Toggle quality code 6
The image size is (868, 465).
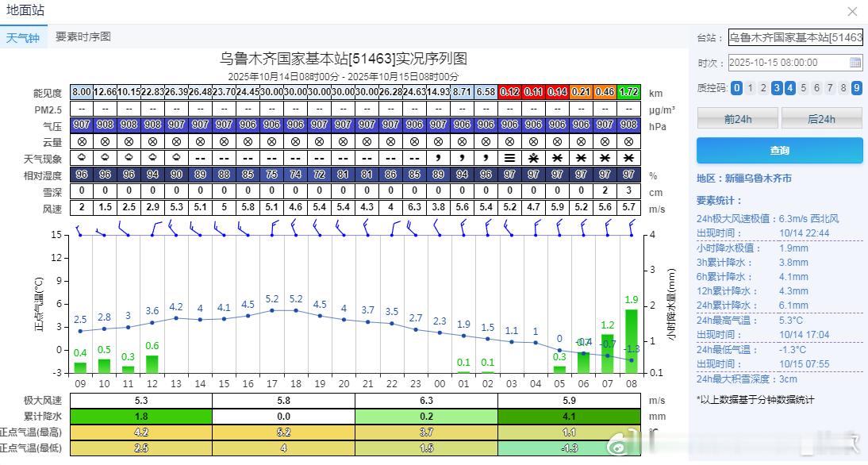(x=816, y=88)
